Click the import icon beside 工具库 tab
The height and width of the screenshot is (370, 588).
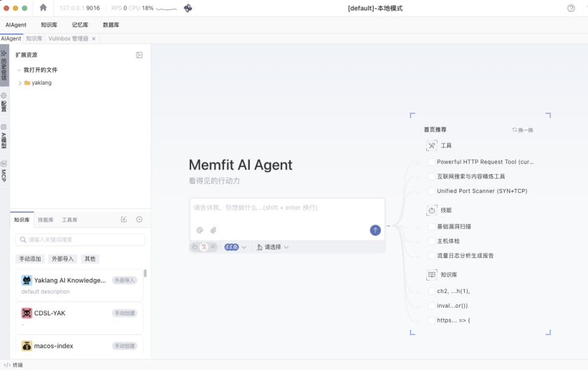(124, 220)
